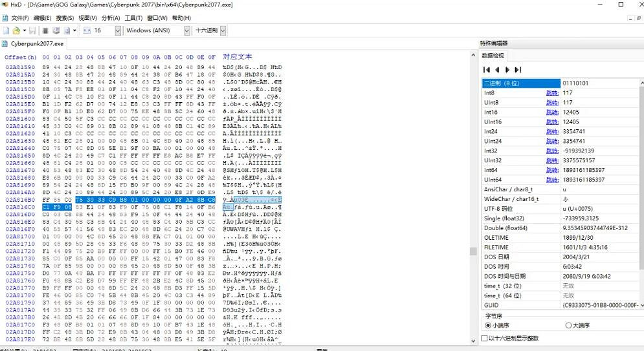Click 跳转 link in the UInt8 row
Screen dimensions: 644x351
pyautogui.click(x=552, y=103)
